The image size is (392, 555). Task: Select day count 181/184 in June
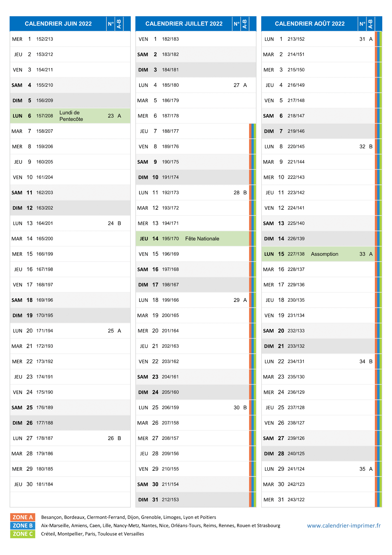45,484
